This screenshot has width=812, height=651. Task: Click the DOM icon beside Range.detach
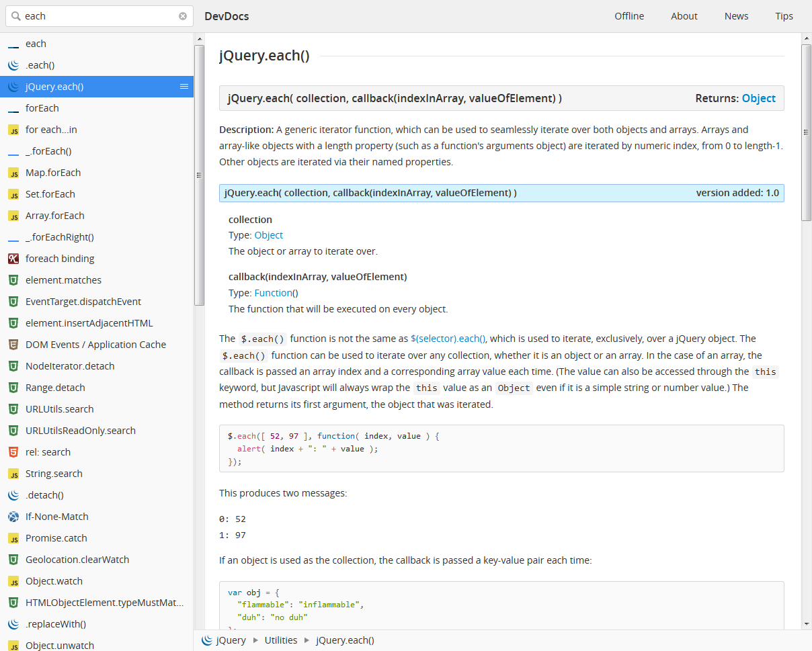[x=13, y=388]
